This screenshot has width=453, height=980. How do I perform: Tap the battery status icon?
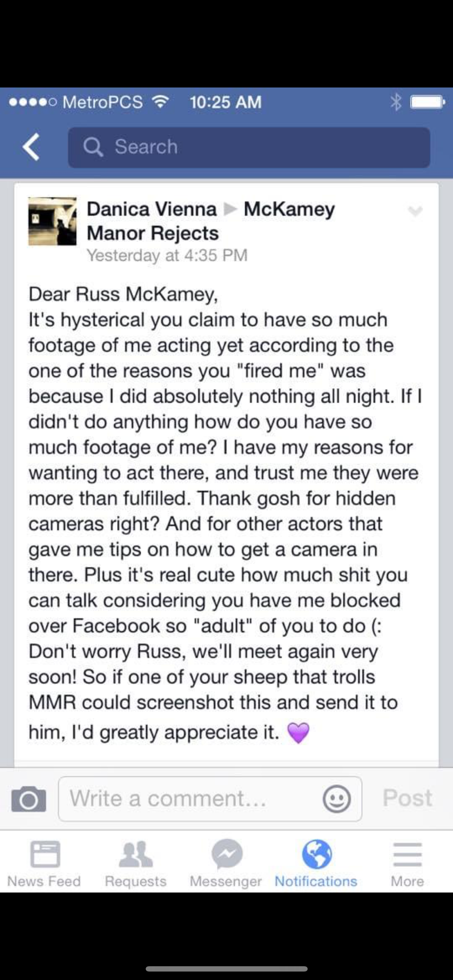click(x=427, y=102)
